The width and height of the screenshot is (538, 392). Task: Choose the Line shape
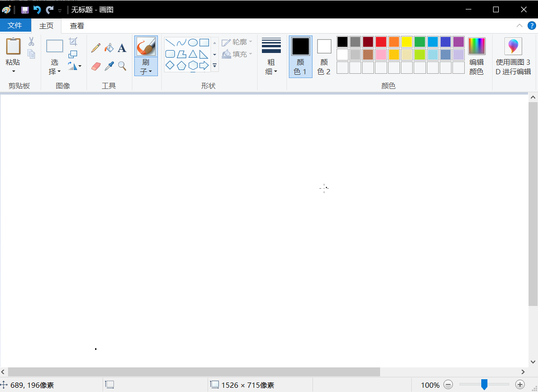170,43
